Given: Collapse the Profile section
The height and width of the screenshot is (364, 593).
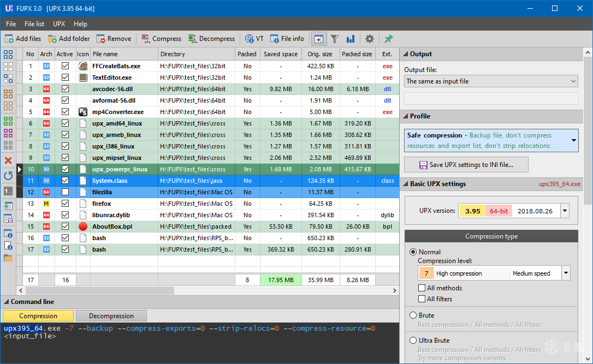Looking at the screenshot, I should pos(405,116).
